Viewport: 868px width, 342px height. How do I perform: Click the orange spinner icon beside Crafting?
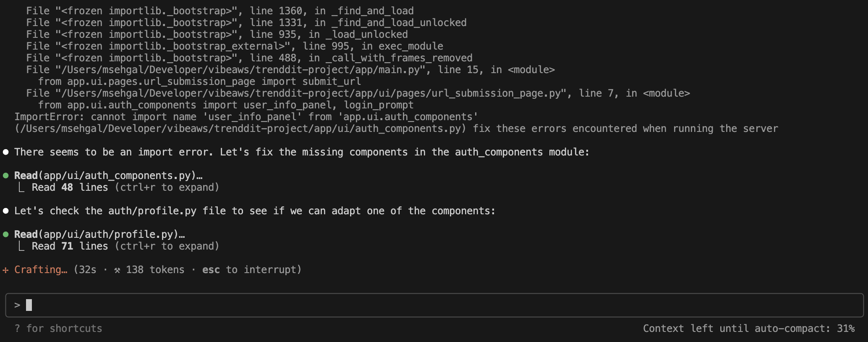point(5,270)
